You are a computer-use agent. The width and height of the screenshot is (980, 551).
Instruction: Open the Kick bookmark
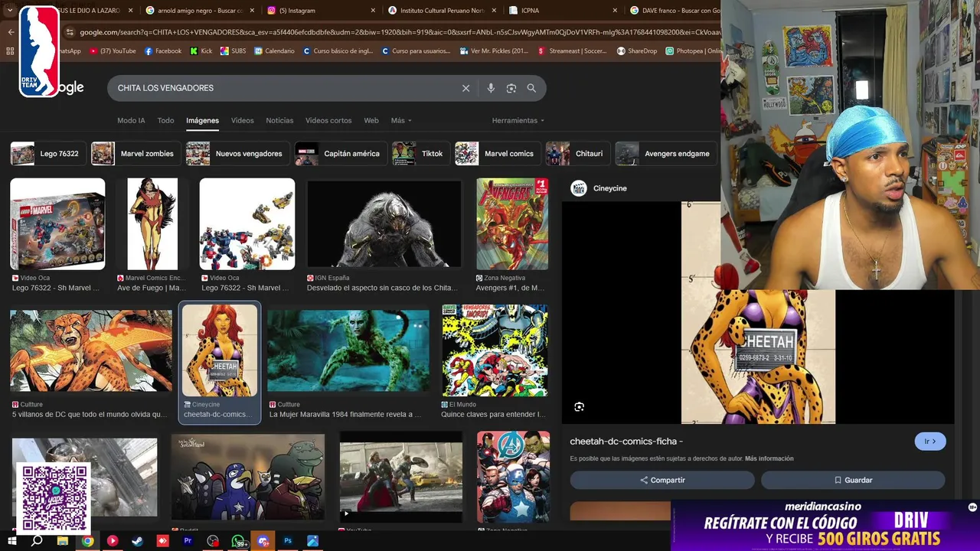coord(201,51)
